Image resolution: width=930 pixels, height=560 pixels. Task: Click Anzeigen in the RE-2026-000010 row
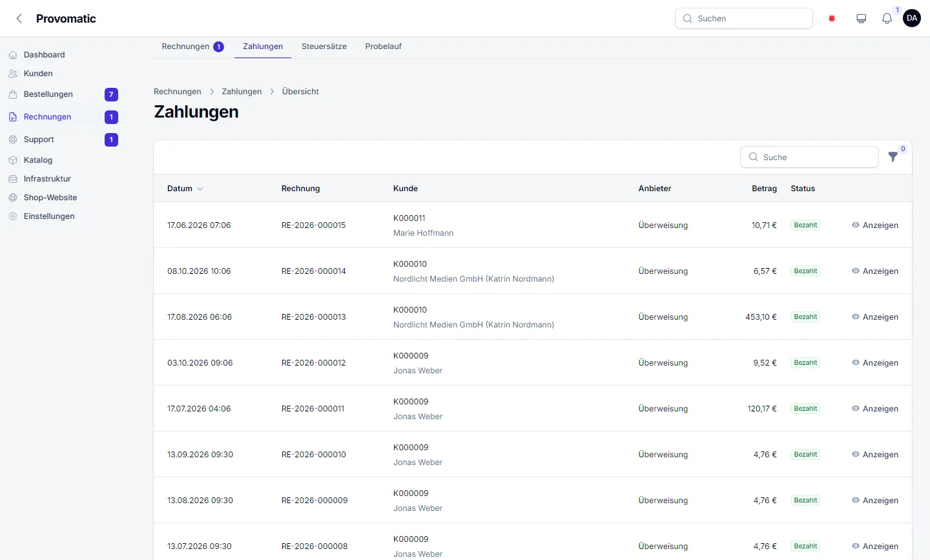tap(875, 455)
